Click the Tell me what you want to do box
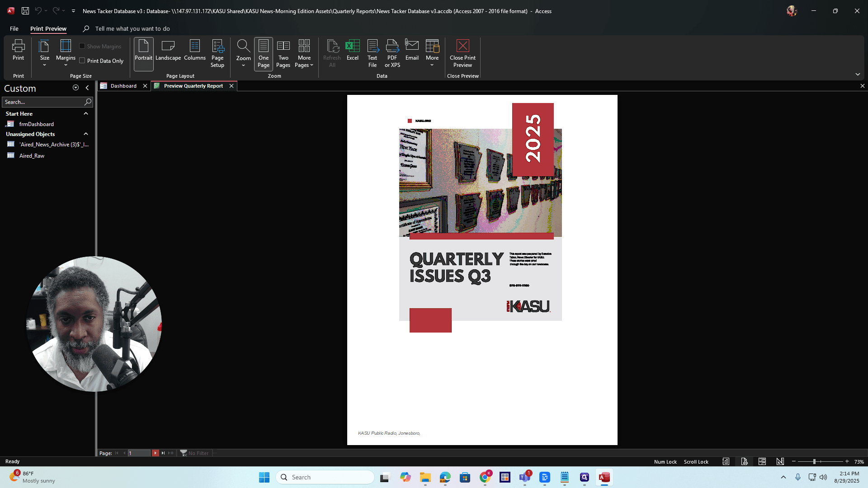The height and width of the screenshot is (488, 868). (x=132, y=28)
